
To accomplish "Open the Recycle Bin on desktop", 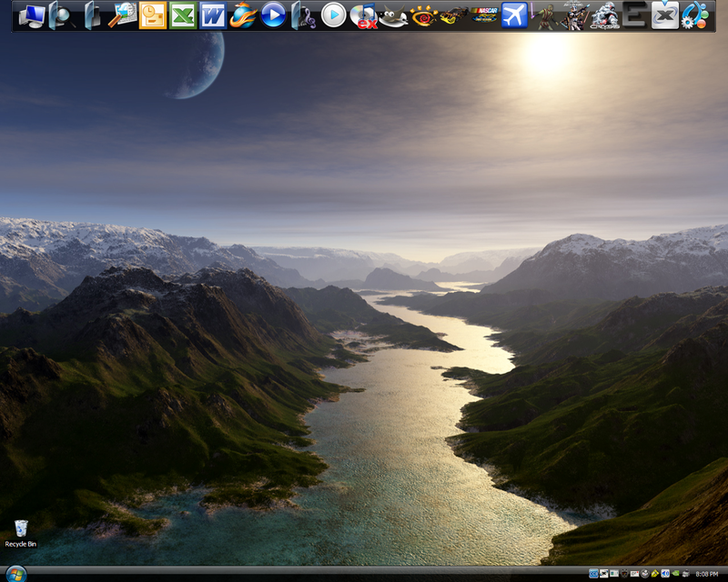I will click(21, 534).
